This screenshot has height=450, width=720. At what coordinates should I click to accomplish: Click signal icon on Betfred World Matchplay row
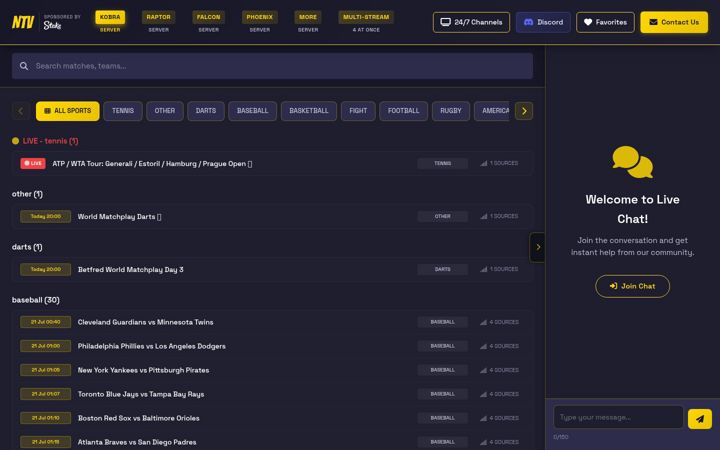pyautogui.click(x=484, y=270)
